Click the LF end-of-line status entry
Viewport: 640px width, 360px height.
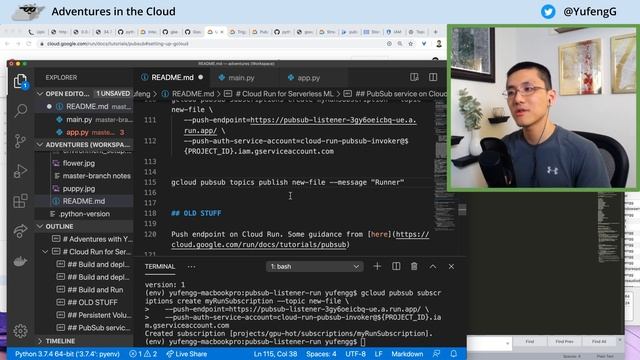click(x=378, y=354)
